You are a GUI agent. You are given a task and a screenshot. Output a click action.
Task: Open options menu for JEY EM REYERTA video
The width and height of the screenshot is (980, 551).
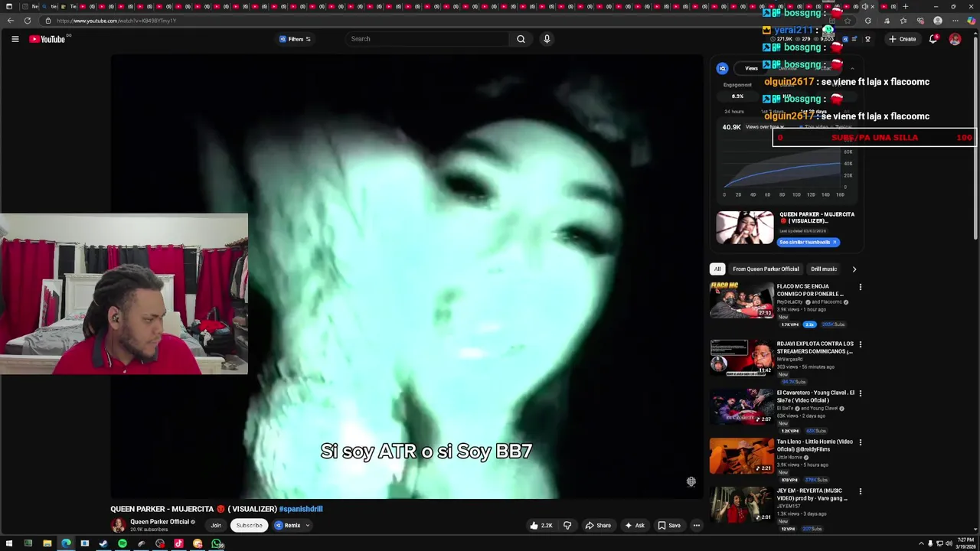pyautogui.click(x=860, y=491)
